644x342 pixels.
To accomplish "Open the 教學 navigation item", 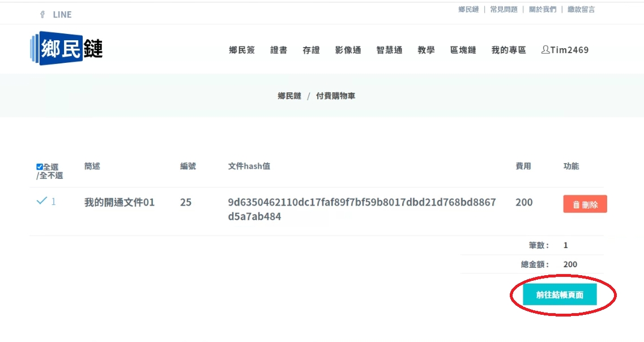I will (x=426, y=50).
